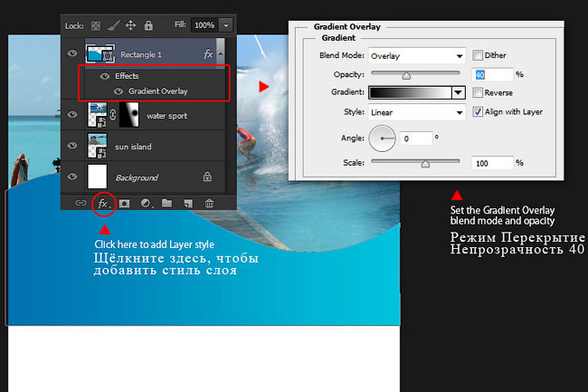Open the Fill percentage dropdown arrow
This screenshot has width=588, height=392.
pyautogui.click(x=226, y=25)
